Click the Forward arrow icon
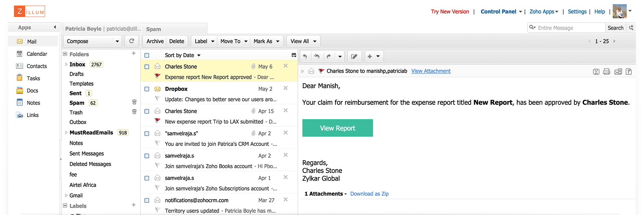 (329, 57)
